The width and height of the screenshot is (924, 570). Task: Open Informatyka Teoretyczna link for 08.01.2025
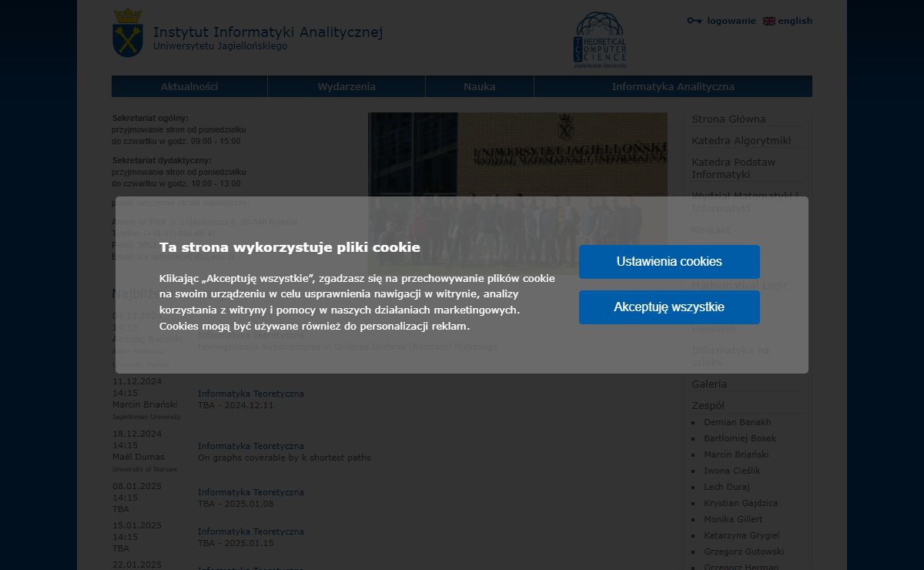(250, 492)
